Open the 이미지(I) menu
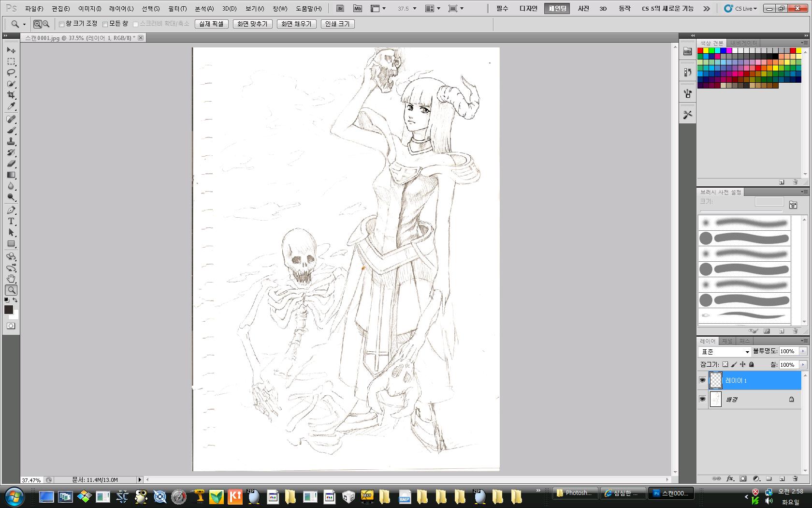The width and height of the screenshot is (812, 508). [x=90, y=9]
